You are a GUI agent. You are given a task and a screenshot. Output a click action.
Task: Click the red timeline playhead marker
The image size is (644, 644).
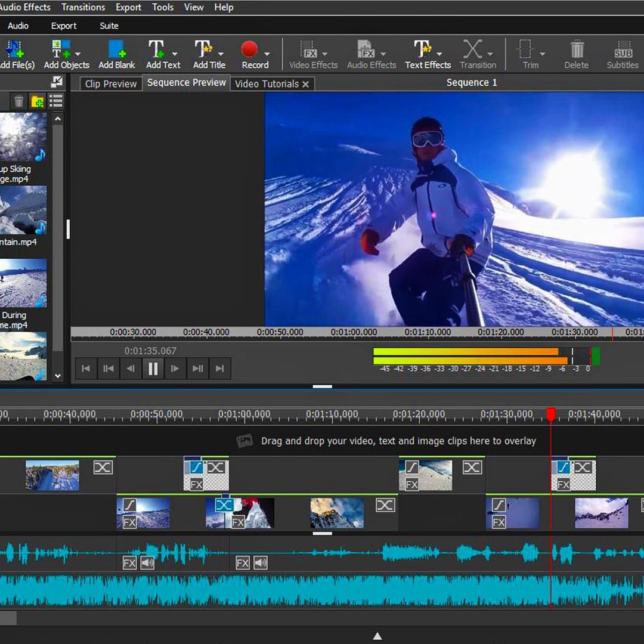(x=551, y=414)
